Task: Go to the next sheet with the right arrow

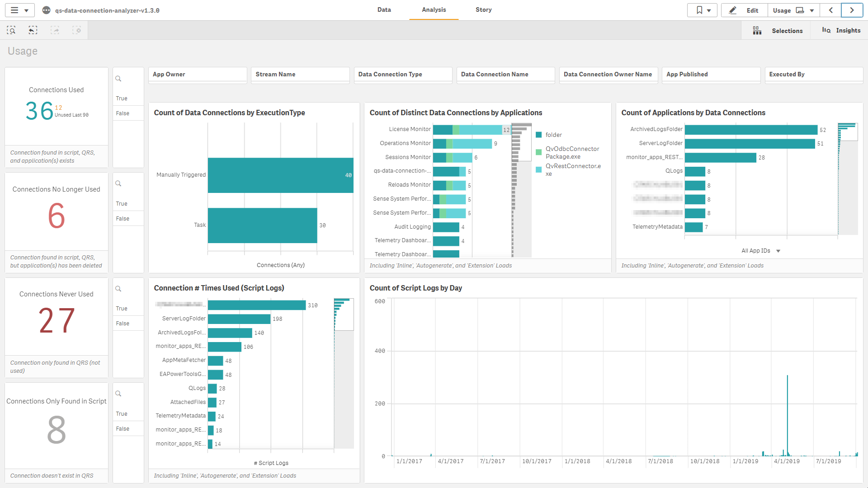Action: [x=852, y=10]
